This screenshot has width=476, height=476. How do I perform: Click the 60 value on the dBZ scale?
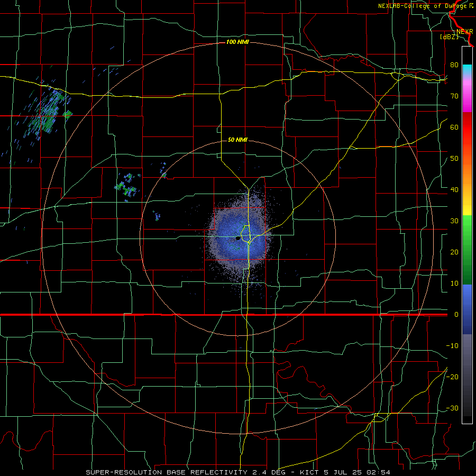click(454, 127)
